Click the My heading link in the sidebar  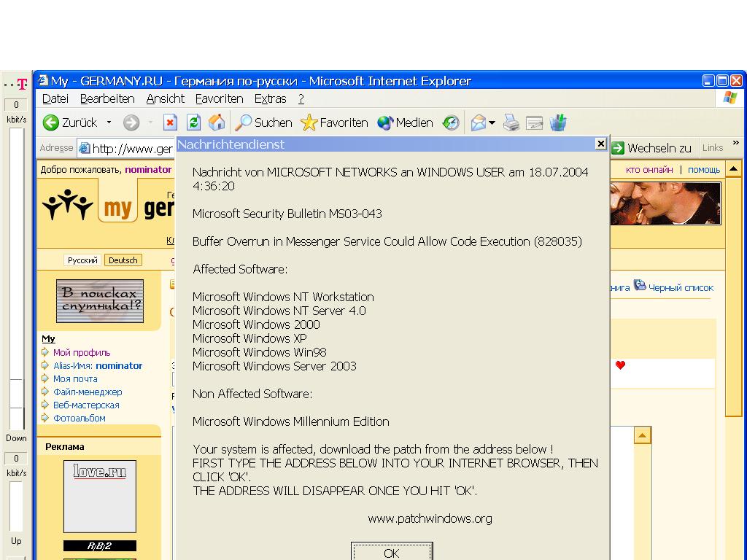(x=49, y=338)
